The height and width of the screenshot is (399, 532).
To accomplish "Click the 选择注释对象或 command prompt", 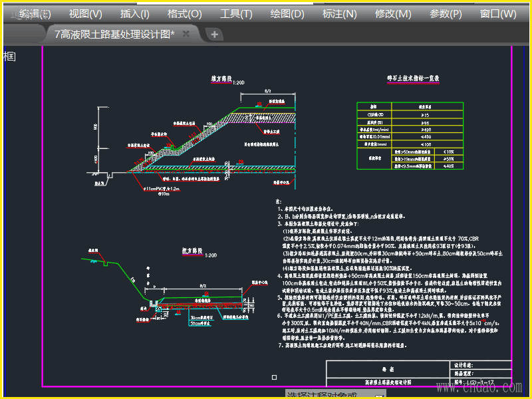I will coord(323,395).
